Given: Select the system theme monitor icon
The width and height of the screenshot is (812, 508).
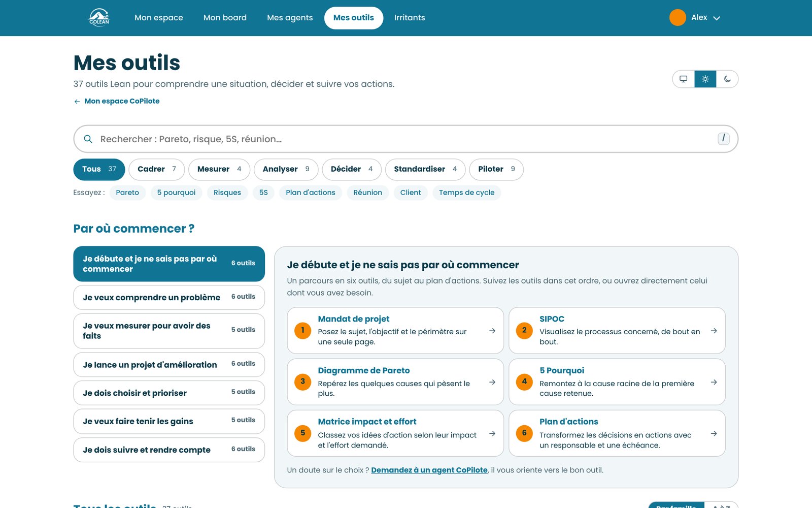Looking at the screenshot, I should click(684, 79).
